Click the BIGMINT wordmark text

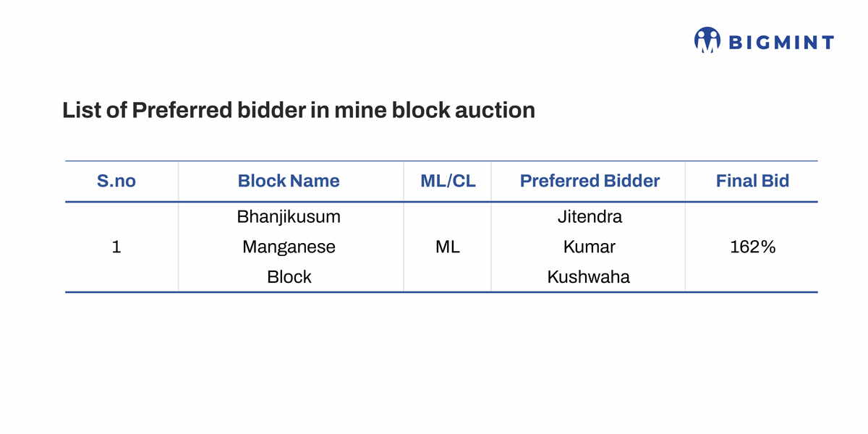[780, 43]
